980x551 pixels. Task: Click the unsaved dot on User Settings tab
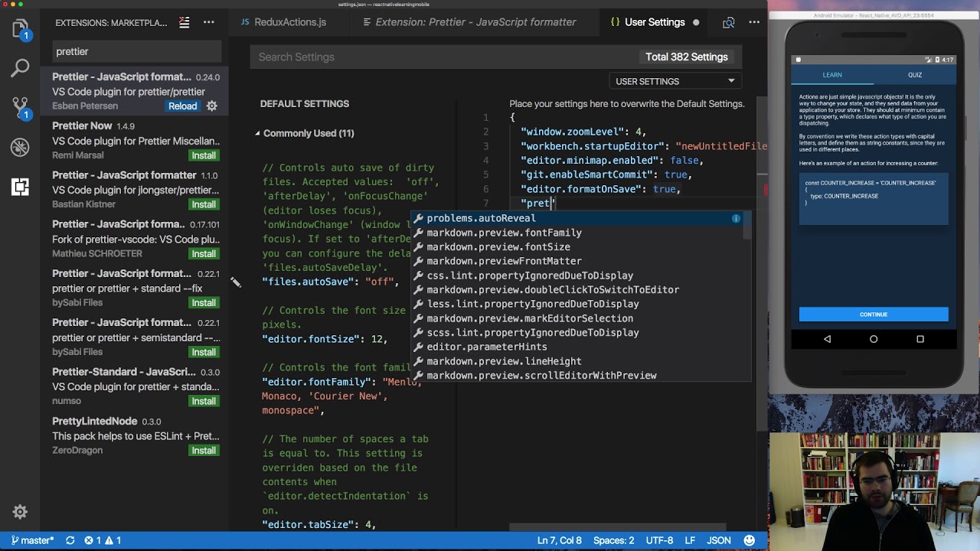tap(696, 22)
